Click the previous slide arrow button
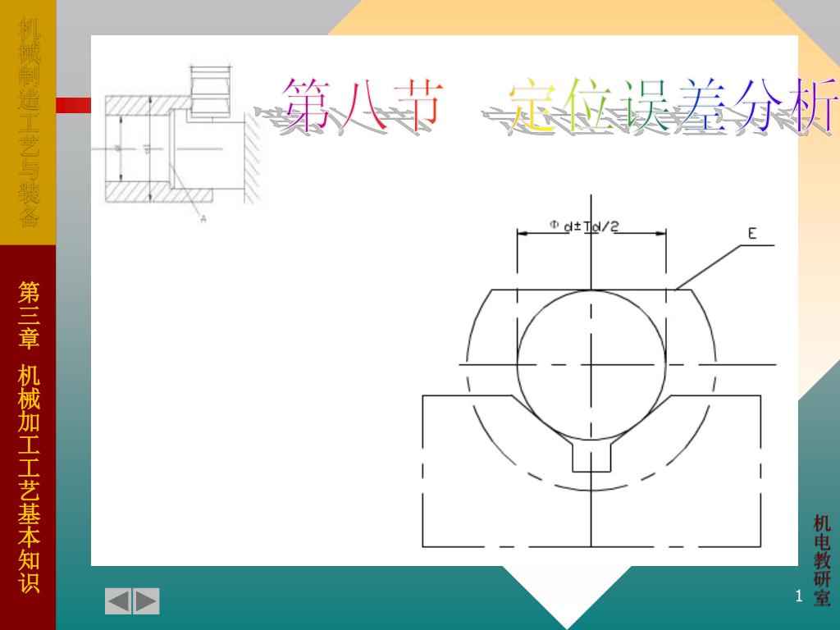840x630 pixels. click(118, 601)
